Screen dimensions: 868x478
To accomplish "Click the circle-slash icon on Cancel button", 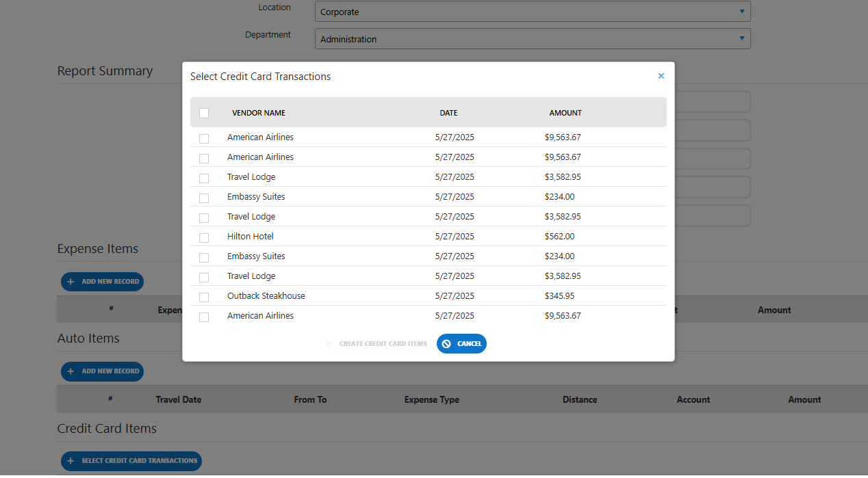I will click(x=446, y=344).
